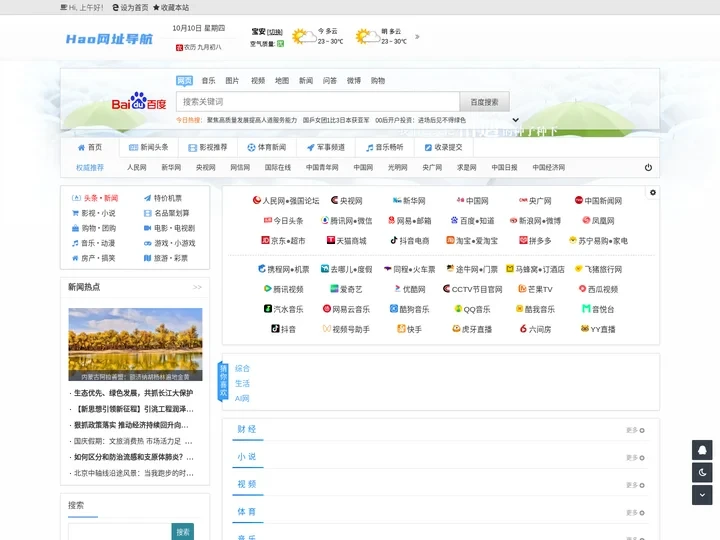Screen dimensions: 720x540
Task: Open 爱奇艺 link
Action: pos(346,289)
